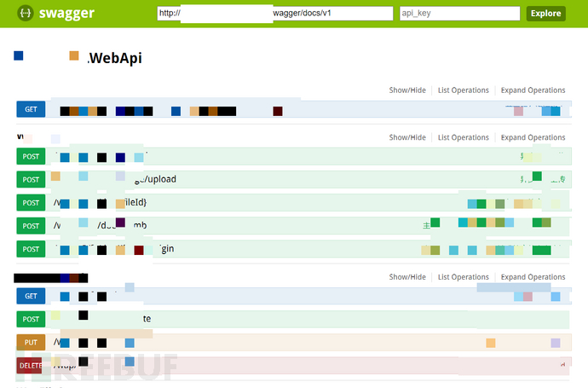Toggle Show/Hide for the section with PUT and DELETE
The image size is (588, 388).
click(407, 277)
